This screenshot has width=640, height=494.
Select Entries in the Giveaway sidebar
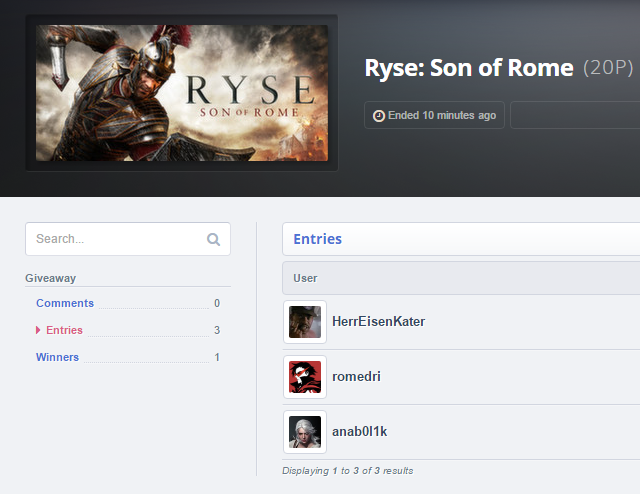point(64,330)
